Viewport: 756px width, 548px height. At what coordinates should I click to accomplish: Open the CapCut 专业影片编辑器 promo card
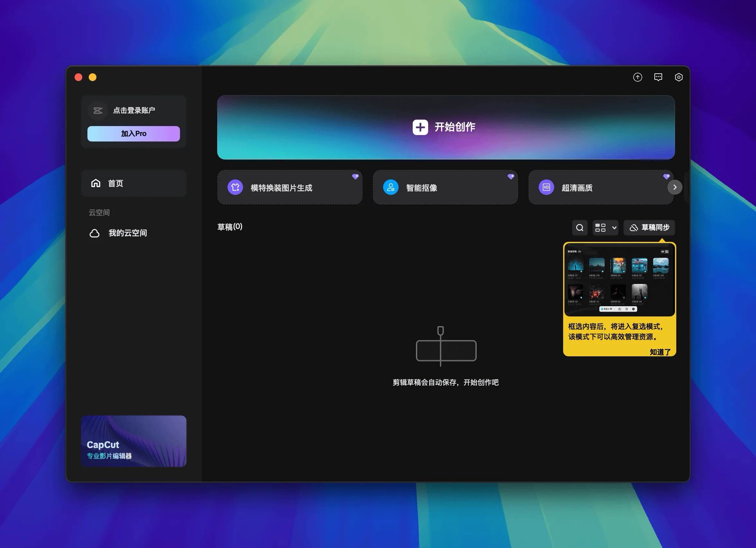(x=133, y=441)
